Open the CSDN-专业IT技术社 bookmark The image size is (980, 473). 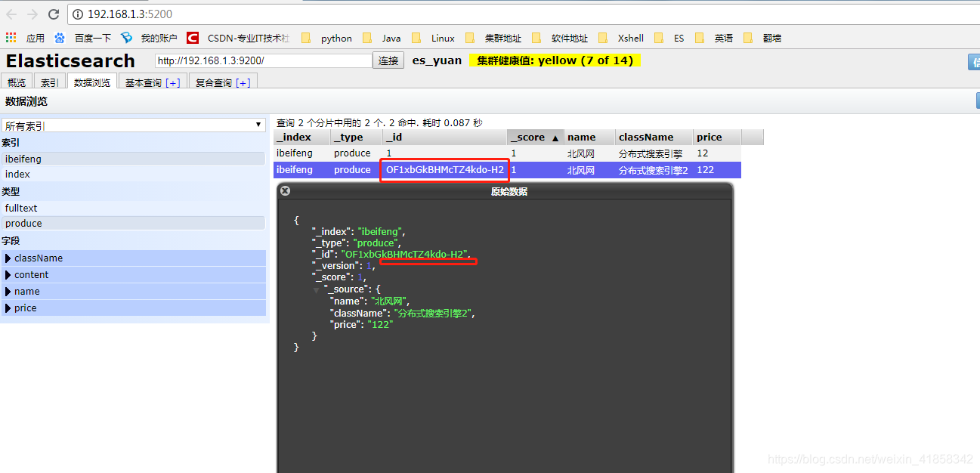coord(238,38)
